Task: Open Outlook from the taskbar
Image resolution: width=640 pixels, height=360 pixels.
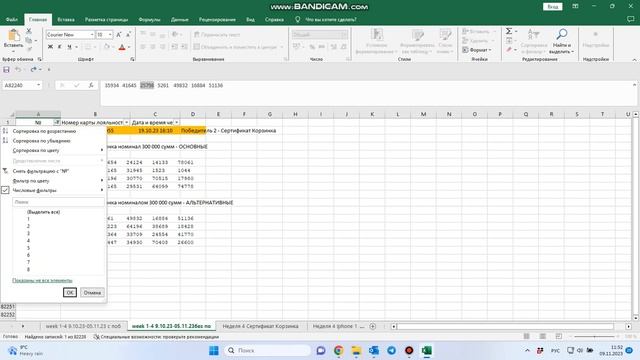Action: (373, 351)
